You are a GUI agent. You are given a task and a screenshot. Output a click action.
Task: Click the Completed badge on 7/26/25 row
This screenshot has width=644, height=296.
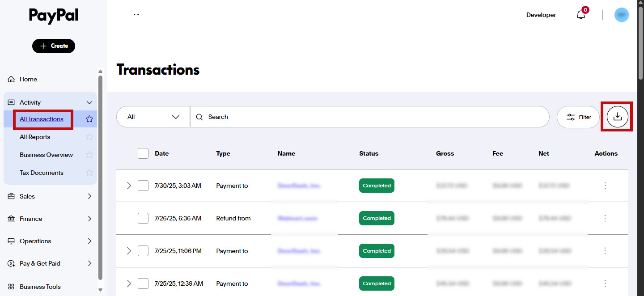pyautogui.click(x=377, y=218)
